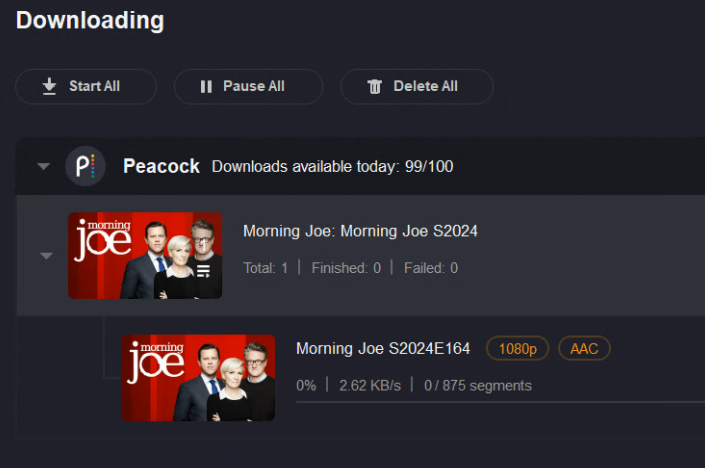Click the episode download progress bar

[x=500, y=402]
